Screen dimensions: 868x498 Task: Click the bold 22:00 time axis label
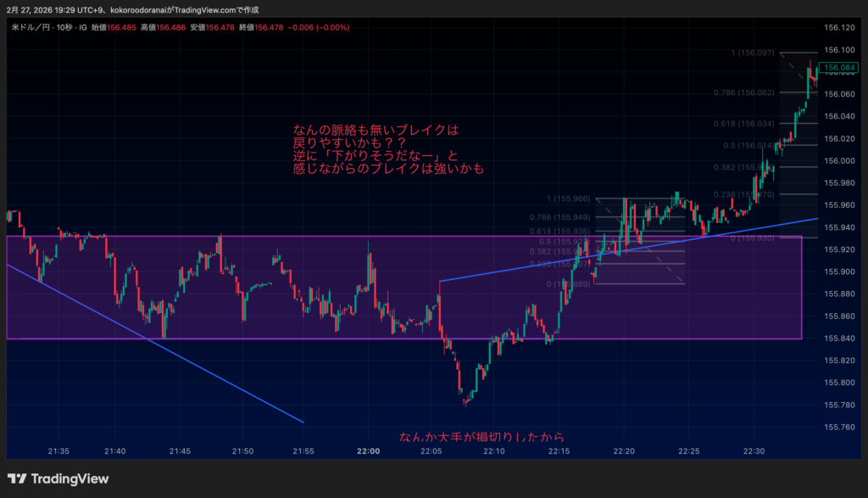(368, 451)
